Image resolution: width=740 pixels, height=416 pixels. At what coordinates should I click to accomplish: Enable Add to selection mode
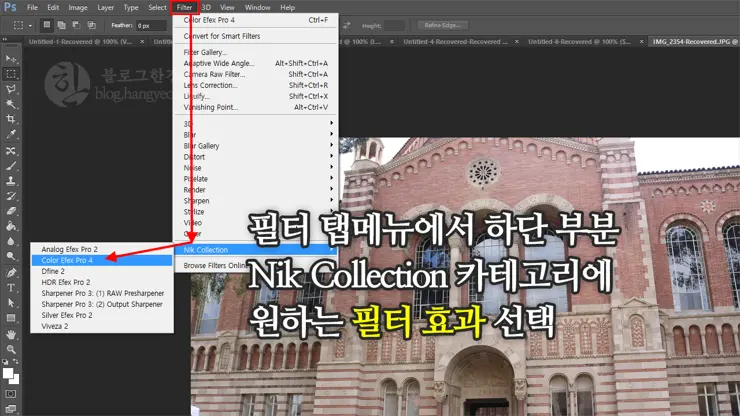[x=61, y=25]
